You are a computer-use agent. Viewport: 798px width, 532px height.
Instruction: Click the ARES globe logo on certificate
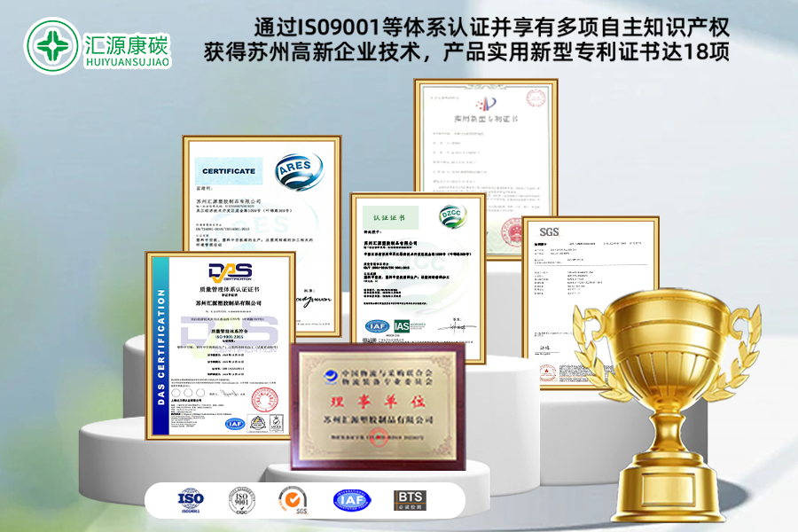[x=297, y=171]
